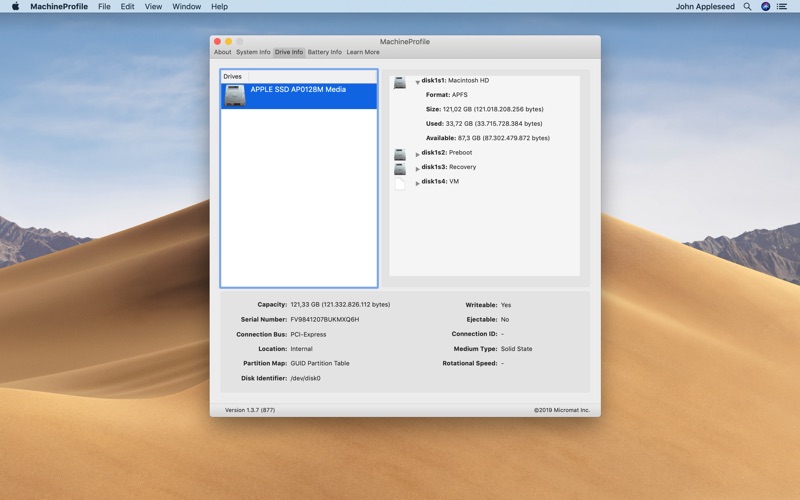Click the disk1s2 Preboot volume icon
This screenshot has width=800, height=500.
pos(399,154)
